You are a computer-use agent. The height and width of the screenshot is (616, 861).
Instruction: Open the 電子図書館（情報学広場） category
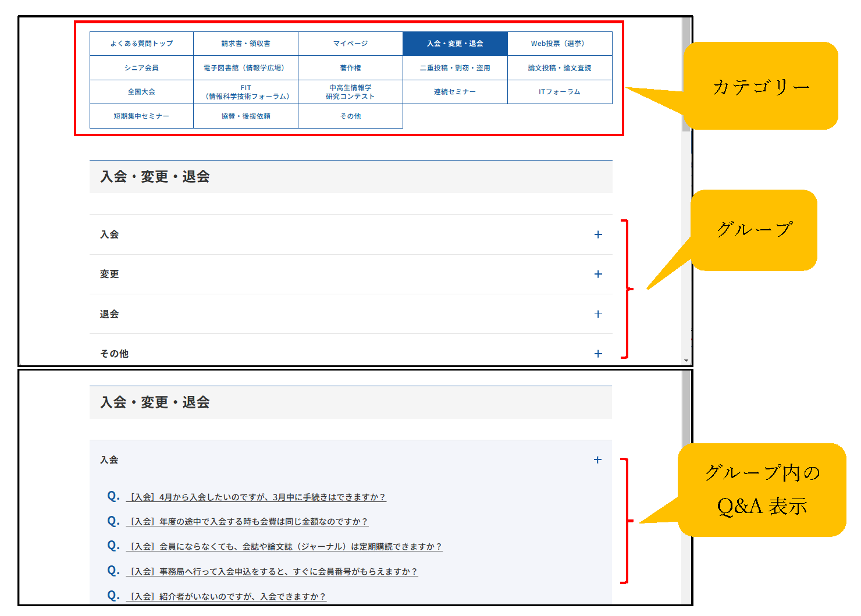pyautogui.click(x=246, y=68)
